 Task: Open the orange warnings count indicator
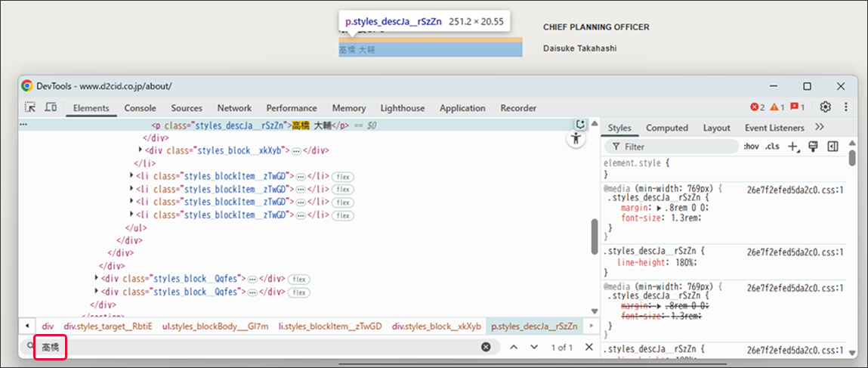point(777,107)
